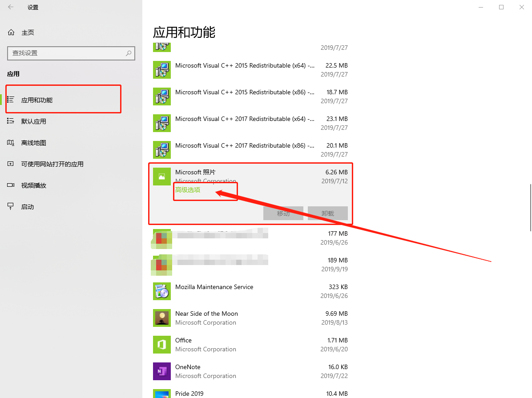532x398 pixels.
Task: Click the 22.5 MB size value
Action: pyautogui.click(x=337, y=65)
